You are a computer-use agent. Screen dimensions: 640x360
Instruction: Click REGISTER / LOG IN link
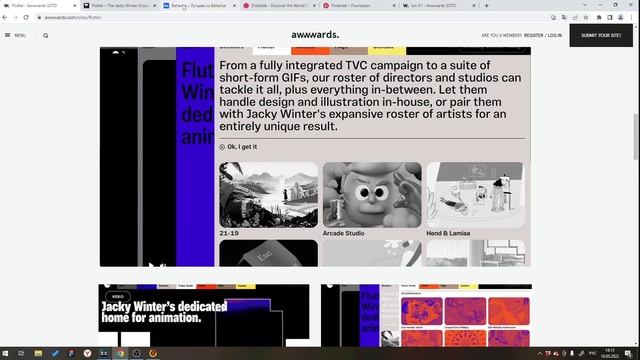[x=543, y=36]
